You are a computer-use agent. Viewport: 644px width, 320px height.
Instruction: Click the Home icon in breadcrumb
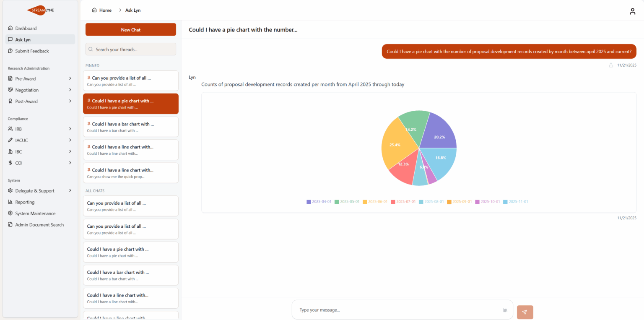coord(94,10)
